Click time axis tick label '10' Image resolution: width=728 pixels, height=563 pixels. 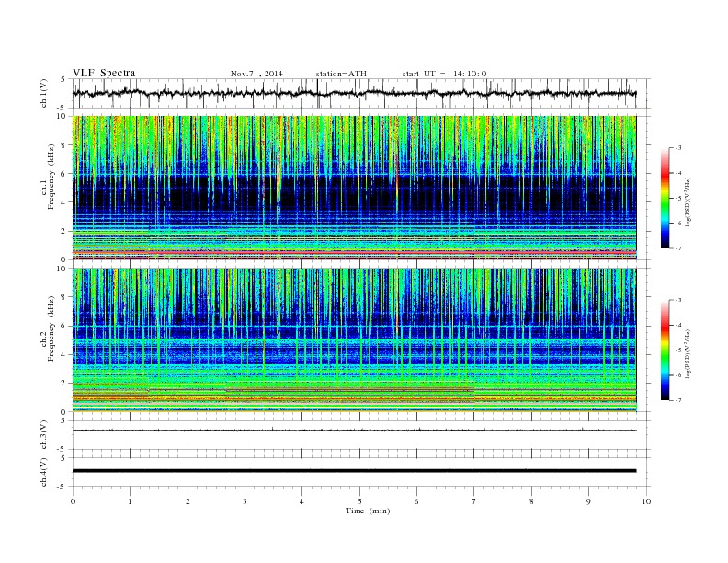coord(646,501)
